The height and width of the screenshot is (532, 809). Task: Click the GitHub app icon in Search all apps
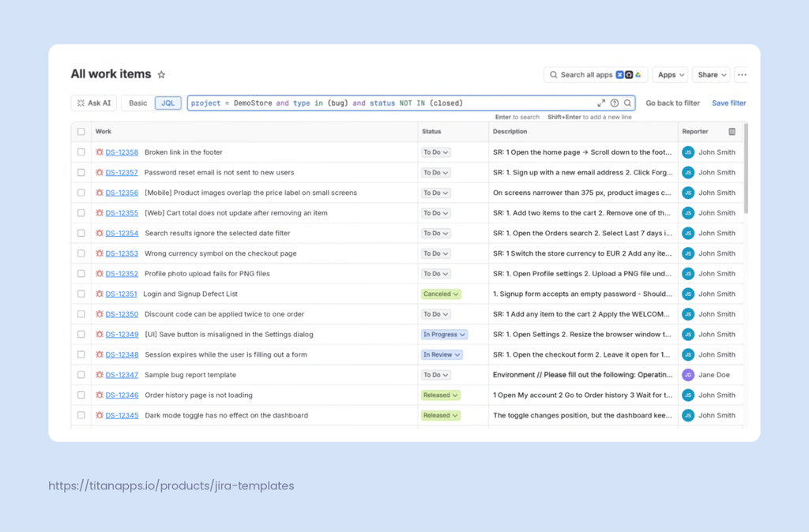[629, 75]
